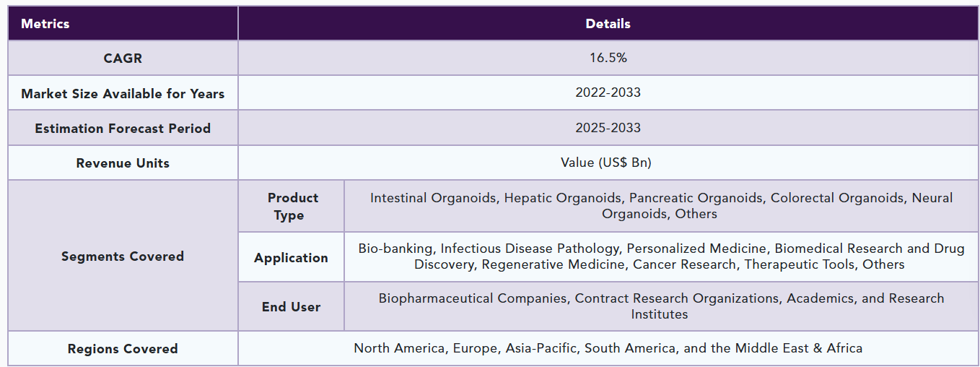Click the Bio-banking applications text
Image resolution: width=980 pixels, height=367 pixels.
pyautogui.click(x=395, y=249)
